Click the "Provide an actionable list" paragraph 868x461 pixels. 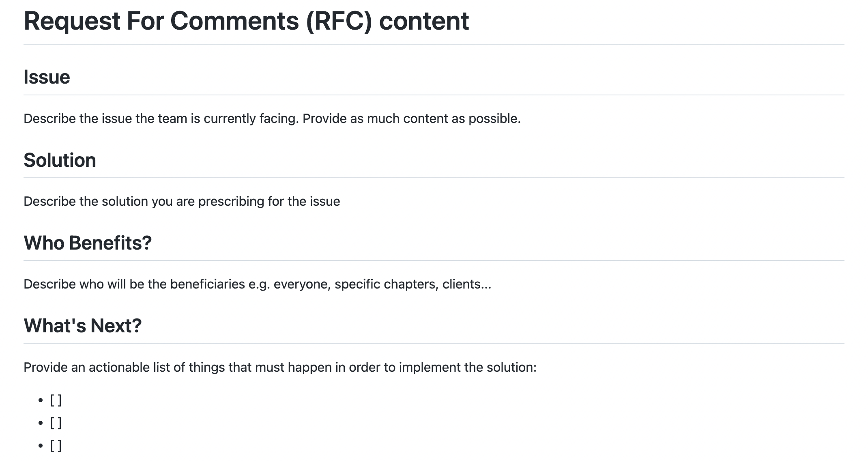click(x=280, y=368)
